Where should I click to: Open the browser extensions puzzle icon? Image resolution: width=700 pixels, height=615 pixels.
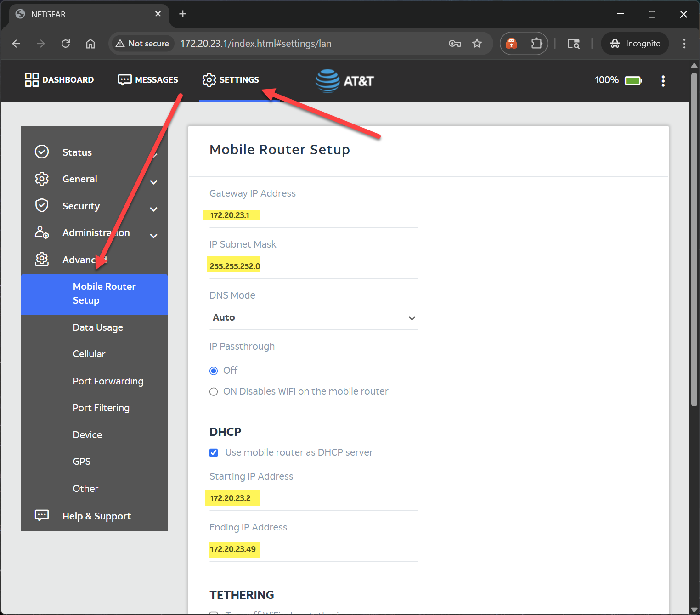coord(536,44)
